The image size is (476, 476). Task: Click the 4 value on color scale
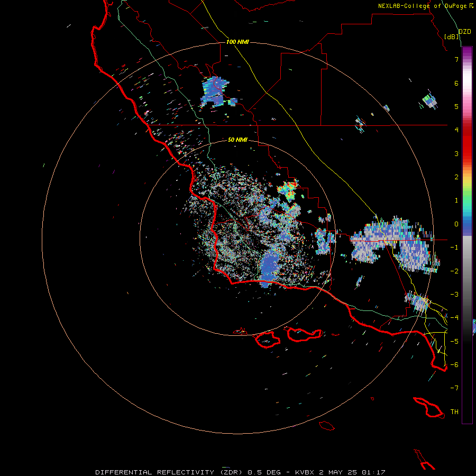click(x=456, y=130)
